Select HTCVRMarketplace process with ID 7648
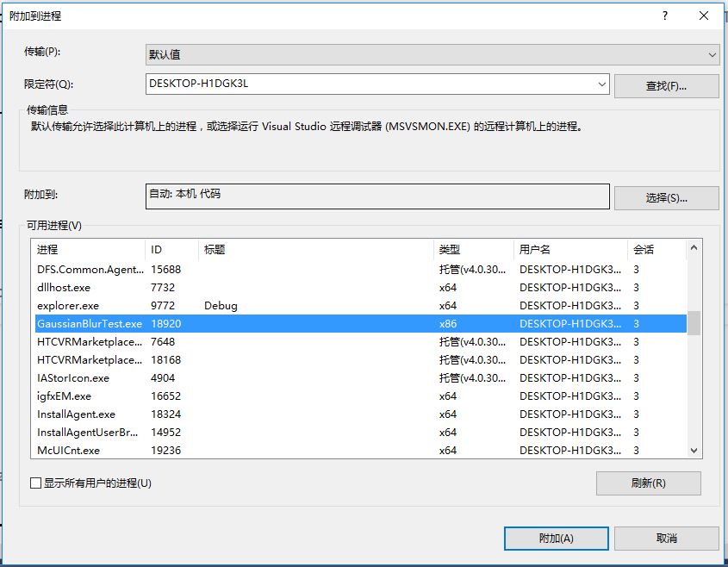The width and height of the screenshot is (728, 567). (361, 342)
